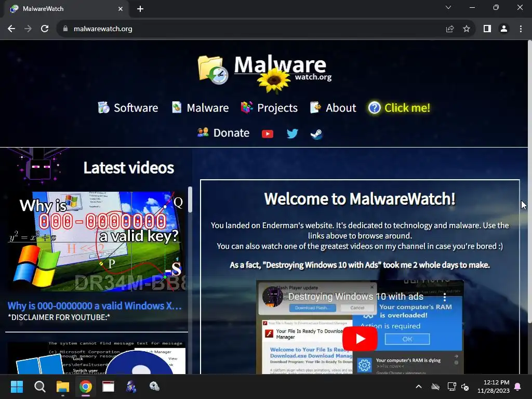Click the glowing 'Click me!' link
532x399 pixels.
tap(400, 108)
